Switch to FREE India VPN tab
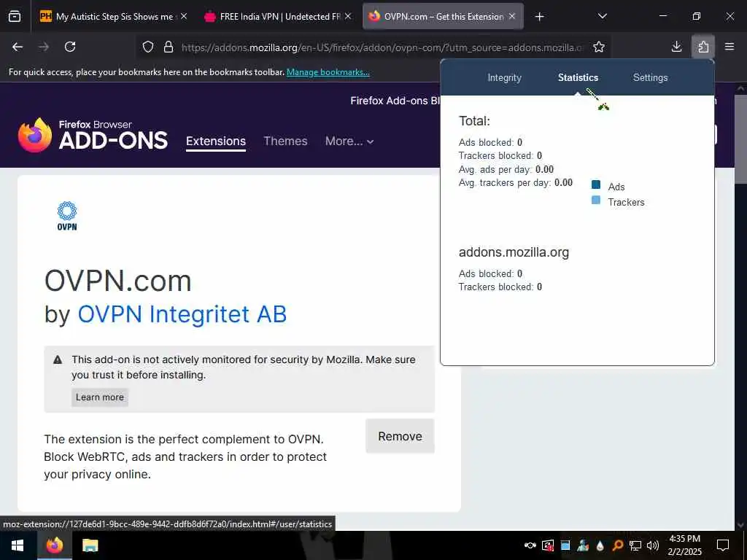 point(279,17)
